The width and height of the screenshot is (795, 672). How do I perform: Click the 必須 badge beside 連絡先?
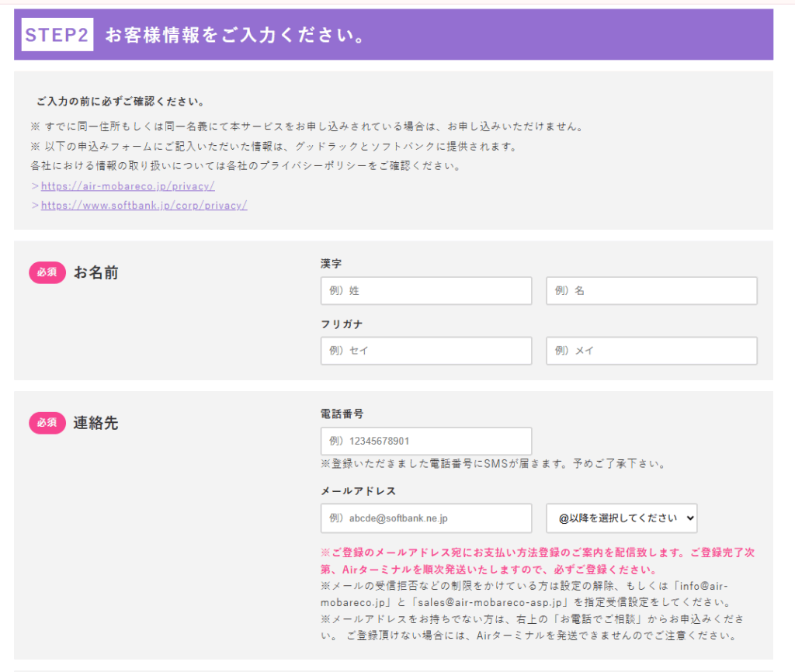coord(47,423)
